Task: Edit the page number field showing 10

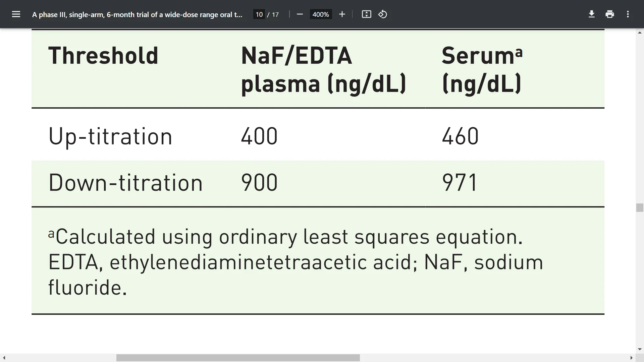Action: click(x=259, y=14)
